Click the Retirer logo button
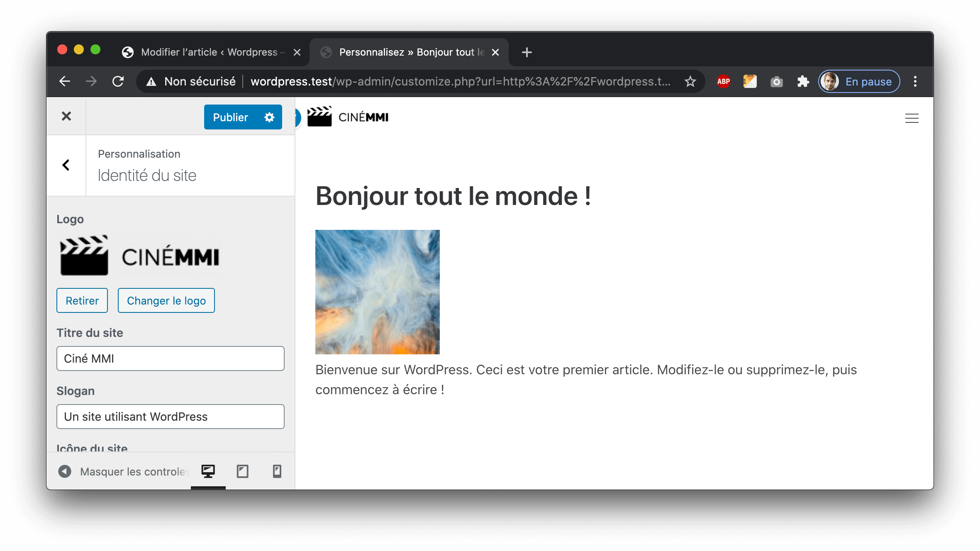Image resolution: width=980 pixels, height=551 pixels. pos(82,300)
